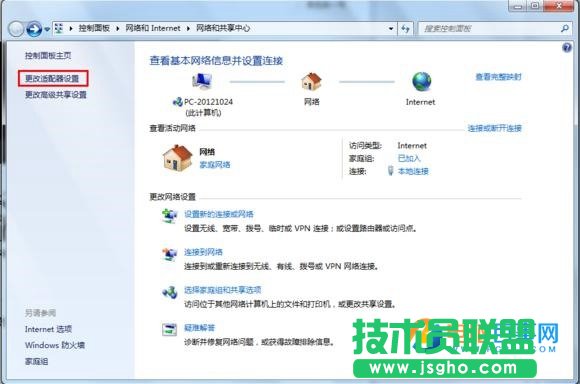Click the 连接到网络 icon
This screenshot has height=384, width=580.
[170, 254]
